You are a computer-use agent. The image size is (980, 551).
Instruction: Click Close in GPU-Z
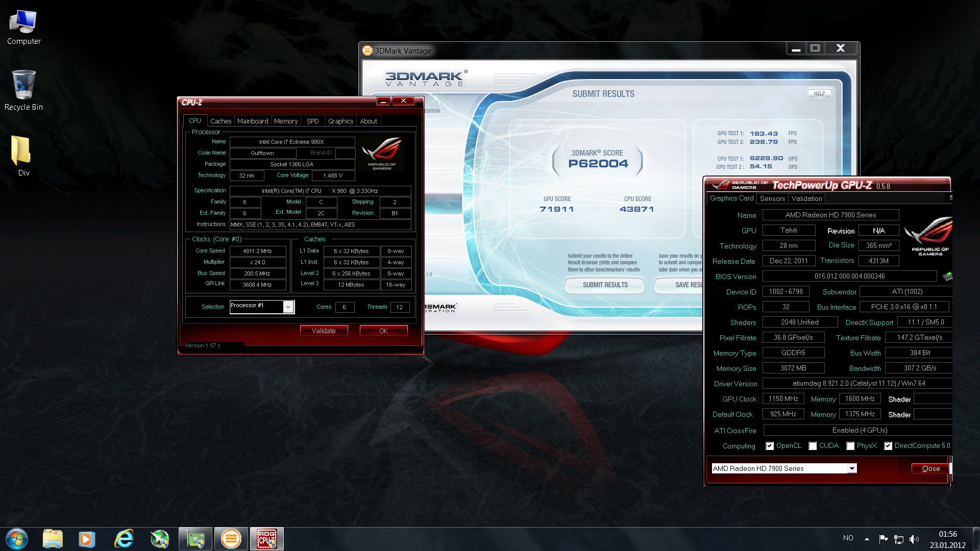(930, 468)
